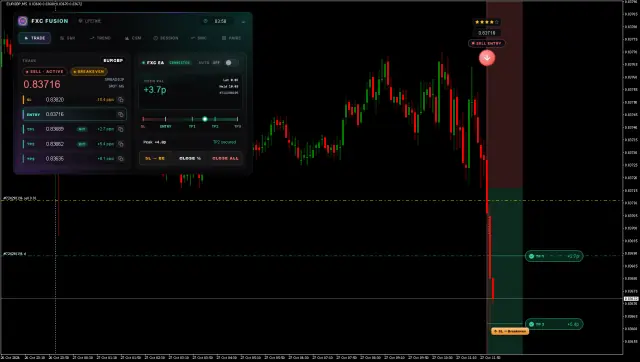This screenshot has height=362, width=640.
Task: Click the TP1 chart tag checkmark
Action: click(531, 256)
